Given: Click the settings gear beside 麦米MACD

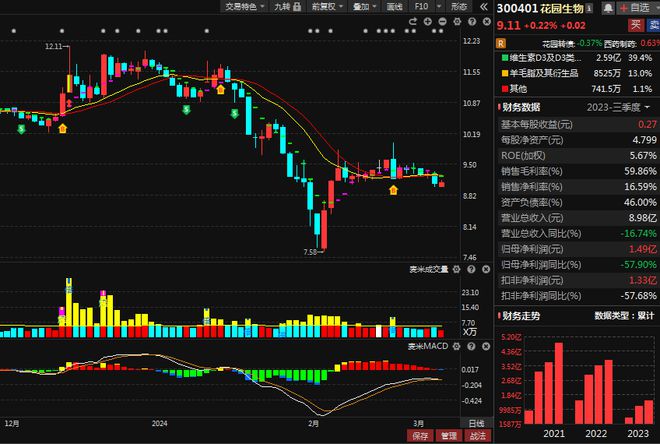Looking at the screenshot, I should click(455, 346).
